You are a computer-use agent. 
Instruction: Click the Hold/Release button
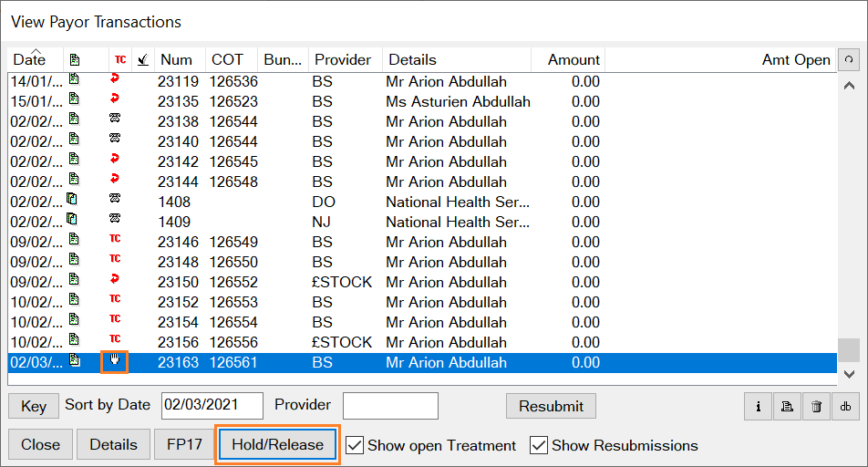click(x=277, y=444)
